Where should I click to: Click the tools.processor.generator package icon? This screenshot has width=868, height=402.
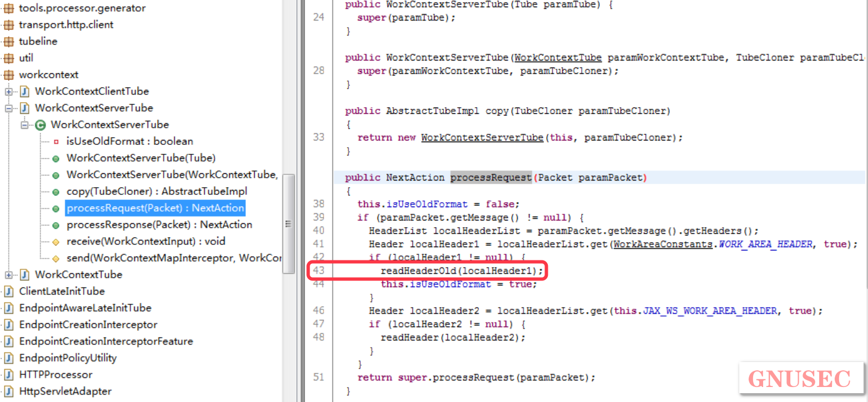click(8, 8)
